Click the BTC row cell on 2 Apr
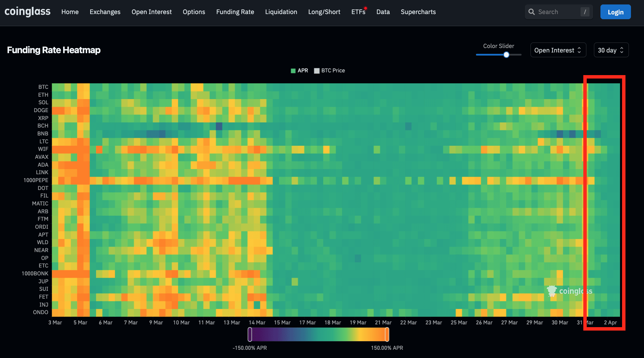The height and width of the screenshot is (358, 644). [x=610, y=87]
